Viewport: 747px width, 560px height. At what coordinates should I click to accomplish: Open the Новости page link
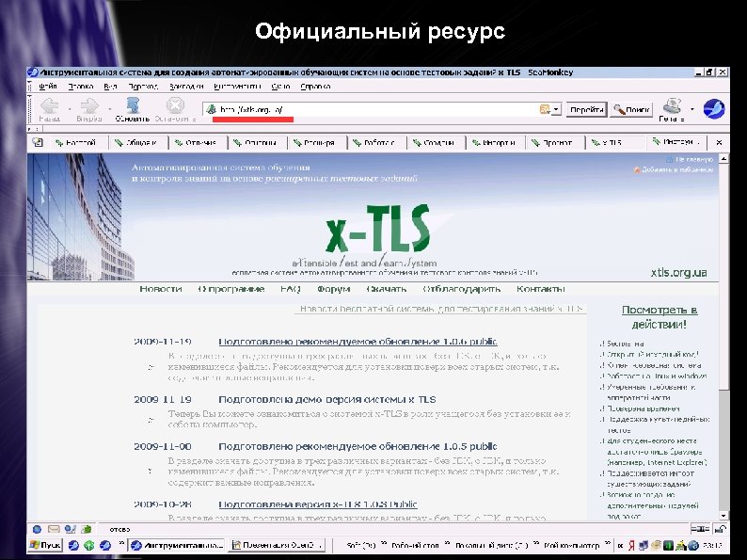[161, 289]
